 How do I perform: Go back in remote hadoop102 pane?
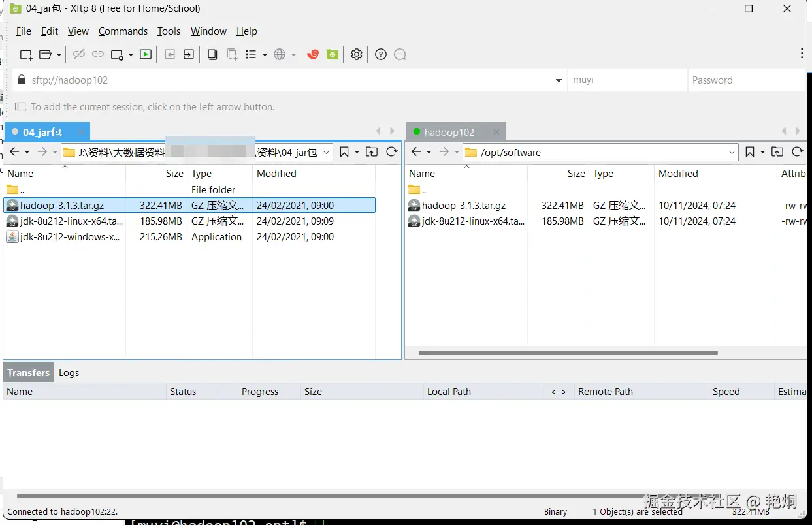(x=416, y=152)
